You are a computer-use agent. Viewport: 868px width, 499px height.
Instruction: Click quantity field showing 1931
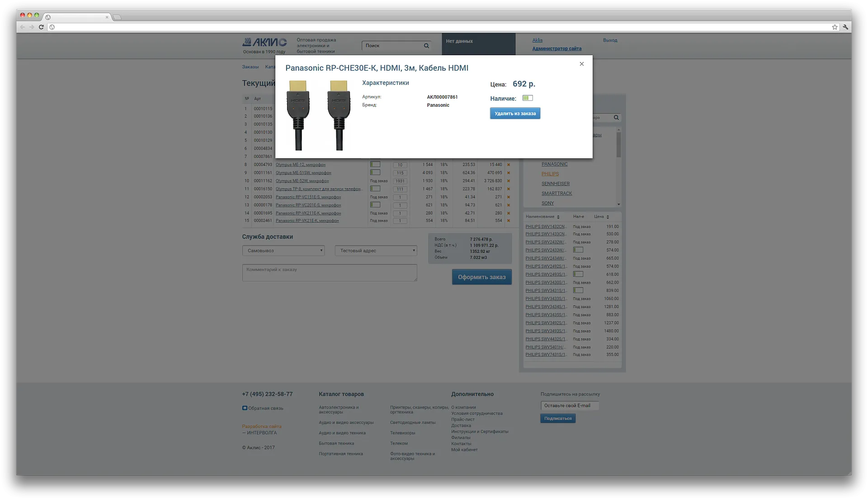[x=400, y=181]
